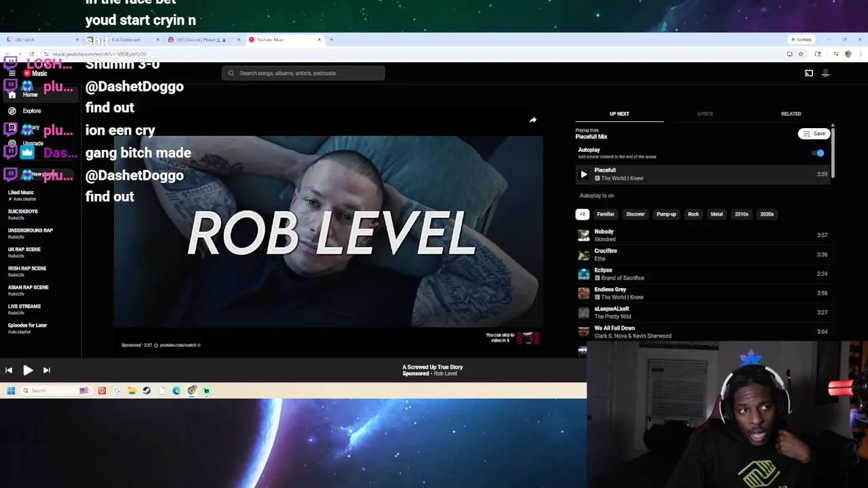The height and width of the screenshot is (488, 868).
Task: Open Steam from the taskbar
Action: point(146,390)
